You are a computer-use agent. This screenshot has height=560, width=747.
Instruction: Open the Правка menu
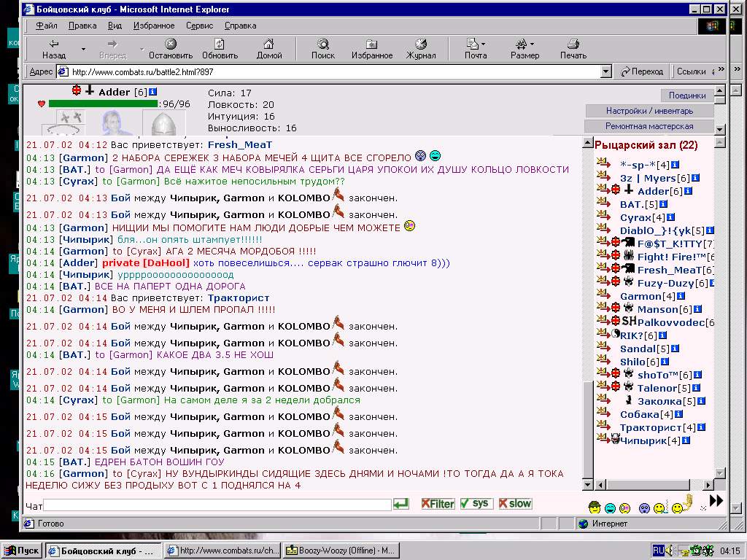tap(82, 26)
